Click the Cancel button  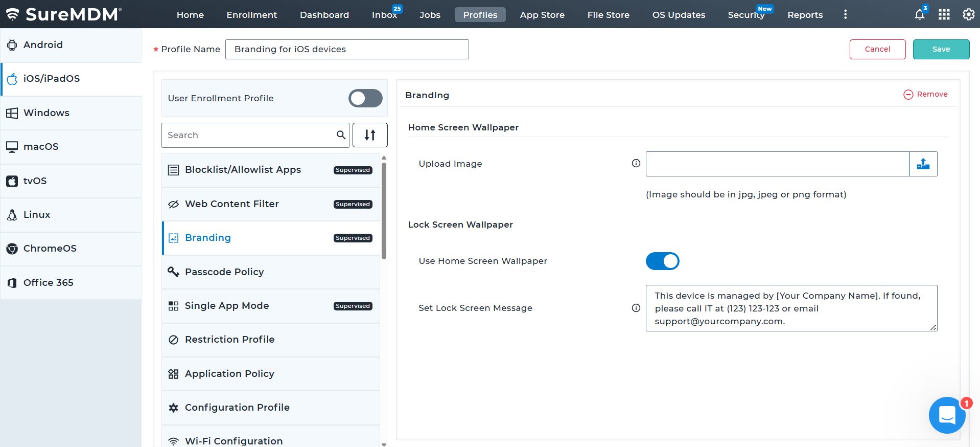pyautogui.click(x=878, y=49)
